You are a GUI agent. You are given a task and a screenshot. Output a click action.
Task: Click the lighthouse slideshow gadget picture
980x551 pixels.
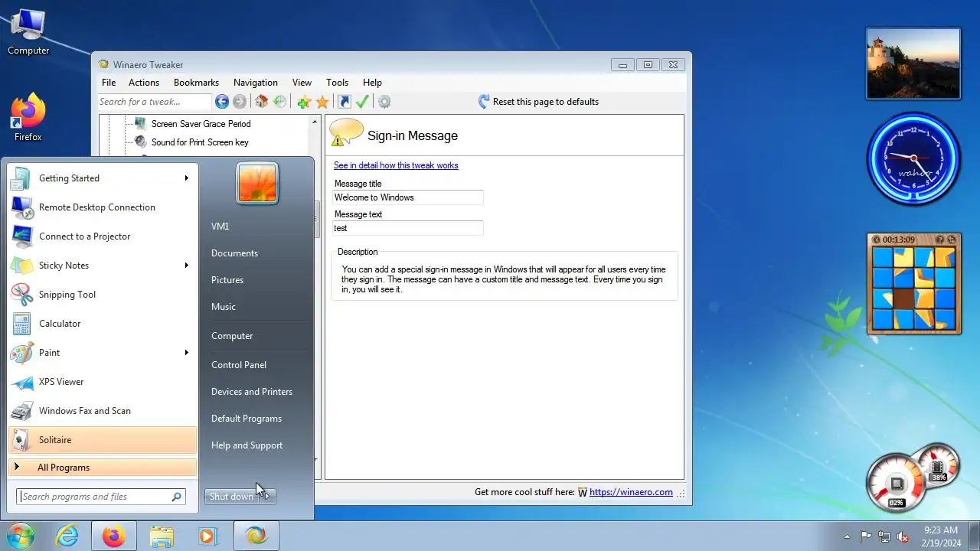click(913, 64)
